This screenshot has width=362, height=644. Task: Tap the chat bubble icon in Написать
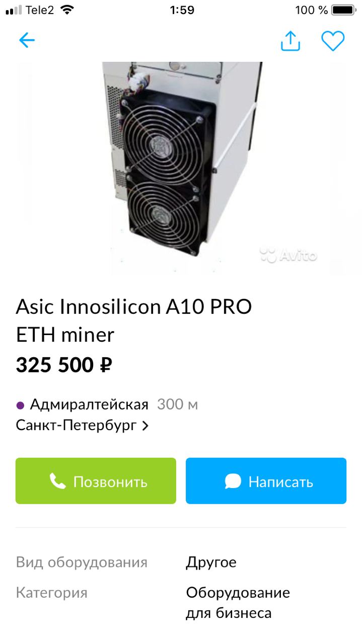[x=233, y=481]
